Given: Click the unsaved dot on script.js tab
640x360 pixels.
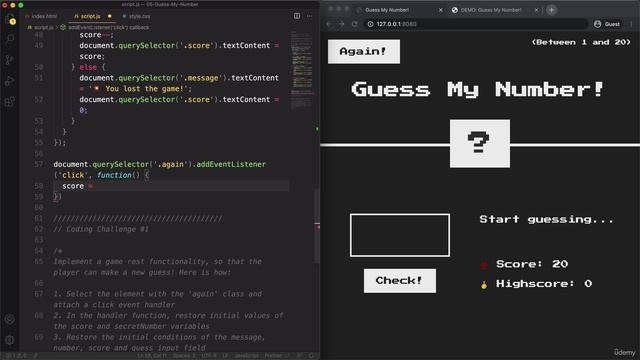Looking at the screenshot, I should (x=109, y=16).
